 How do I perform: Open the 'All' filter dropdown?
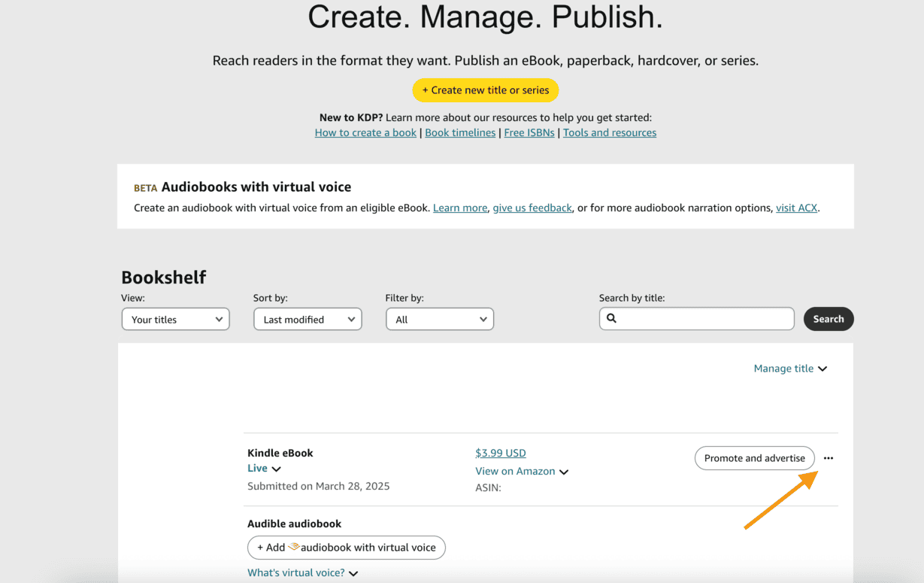(439, 319)
